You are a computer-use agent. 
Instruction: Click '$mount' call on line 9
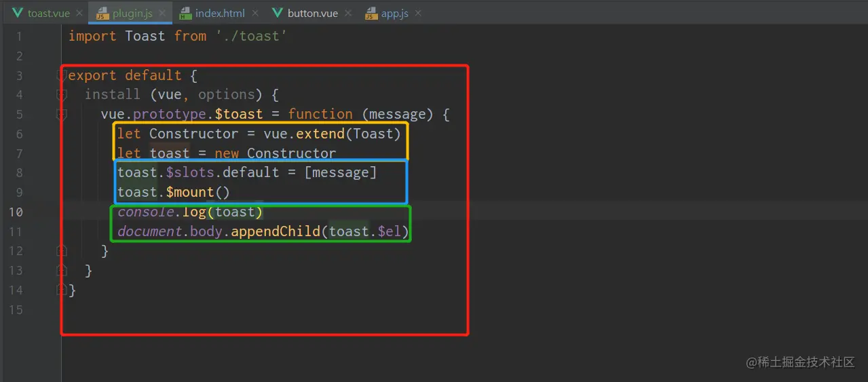190,192
